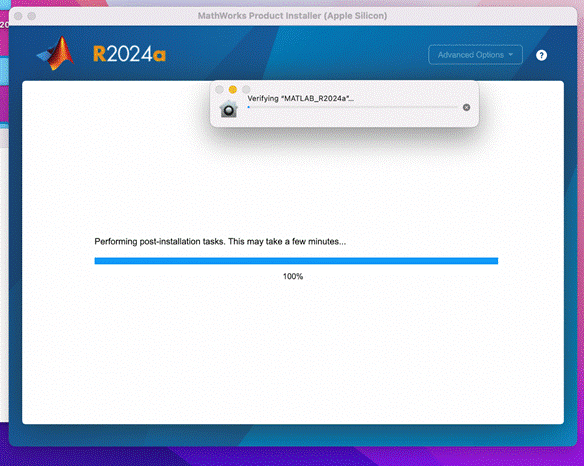Click the Verifying progress bar in the dialog
The height and width of the screenshot is (466, 584).
pyautogui.click(x=352, y=107)
